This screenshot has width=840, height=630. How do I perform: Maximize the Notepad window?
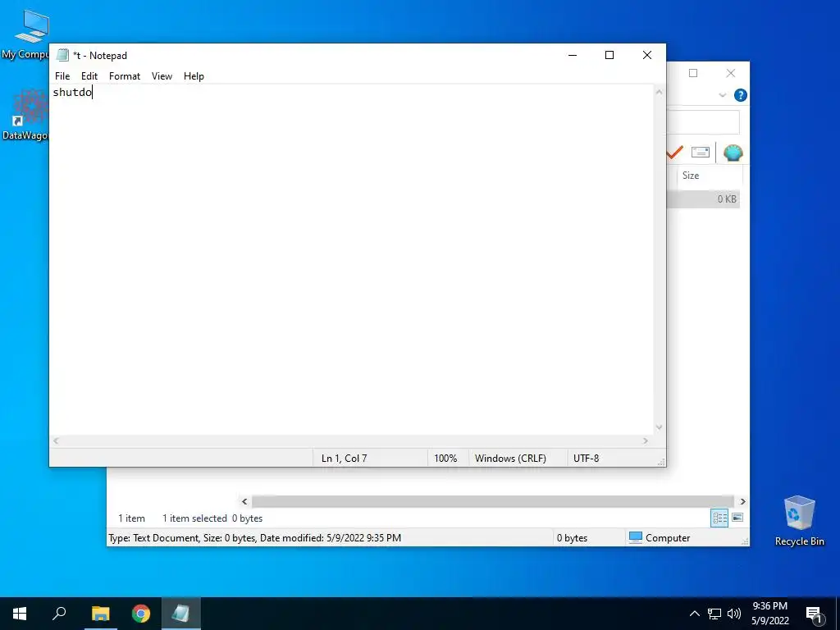609,55
